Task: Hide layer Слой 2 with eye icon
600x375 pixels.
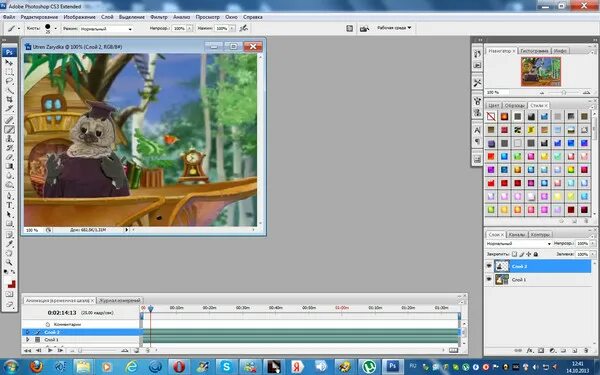Action: [x=489, y=266]
